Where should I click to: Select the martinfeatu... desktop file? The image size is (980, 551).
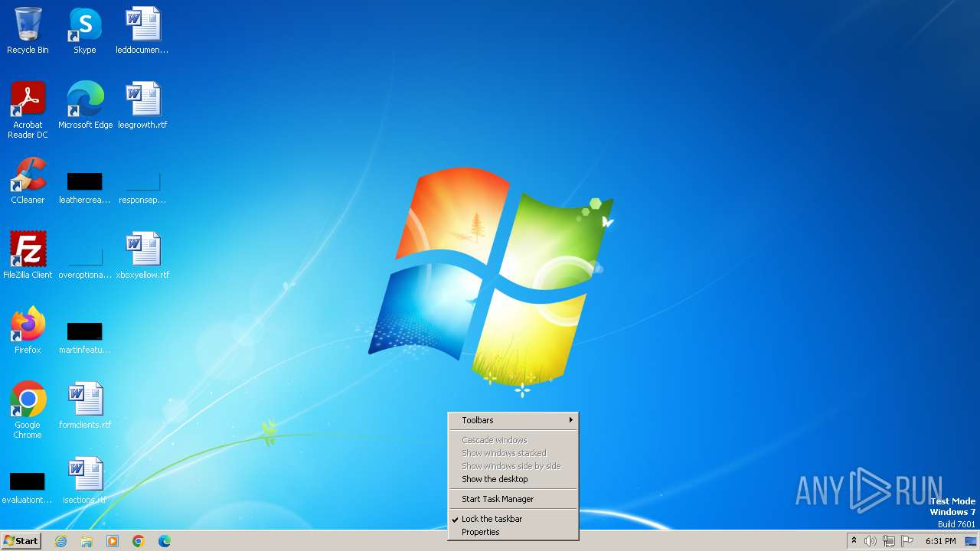coord(85,338)
